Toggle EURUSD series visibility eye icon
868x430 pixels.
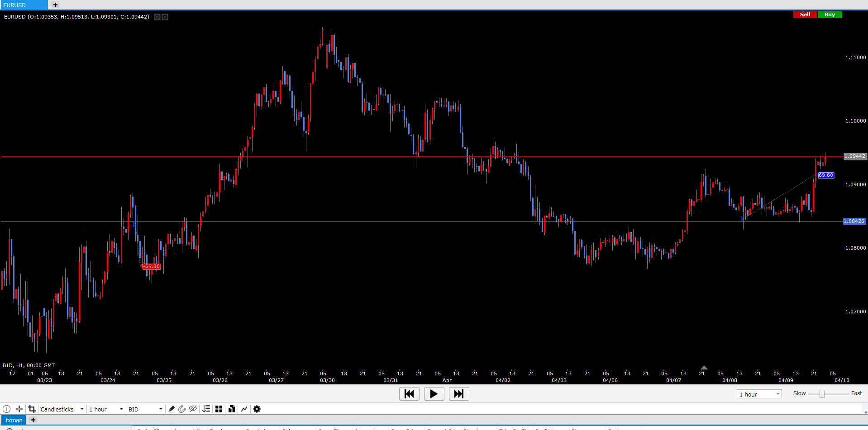157,17
